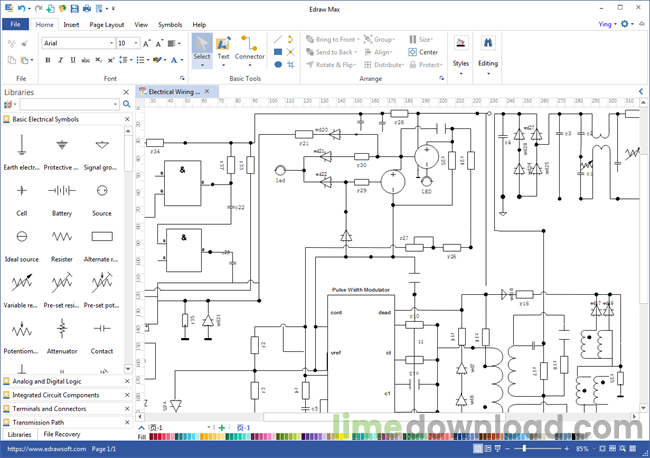This screenshot has width=650, height=458.
Task: Select the Ellipse drawing tool
Action: pyautogui.click(x=278, y=64)
